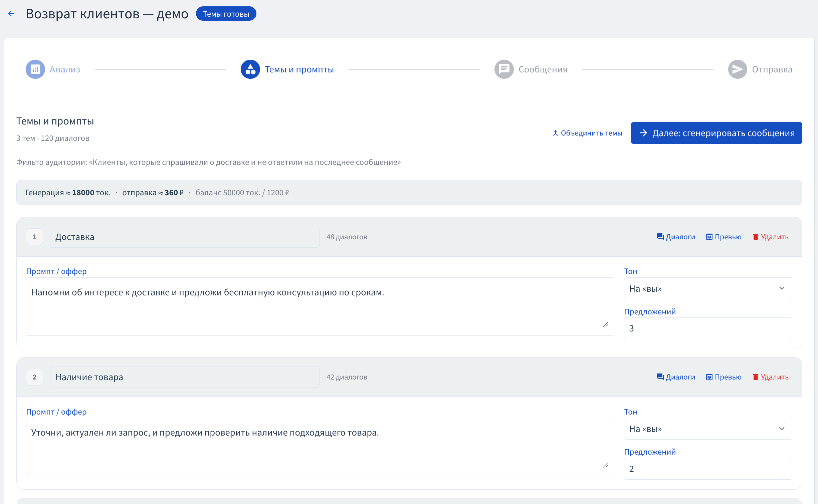This screenshot has height=504, width=818.
Task: Open Диалоги for Наличие товара theme
Action: [x=676, y=377]
